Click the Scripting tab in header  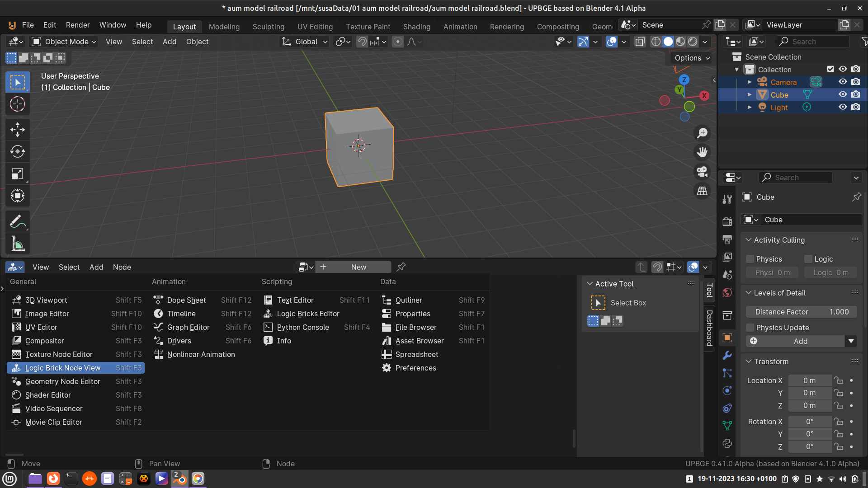[x=276, y=281]
